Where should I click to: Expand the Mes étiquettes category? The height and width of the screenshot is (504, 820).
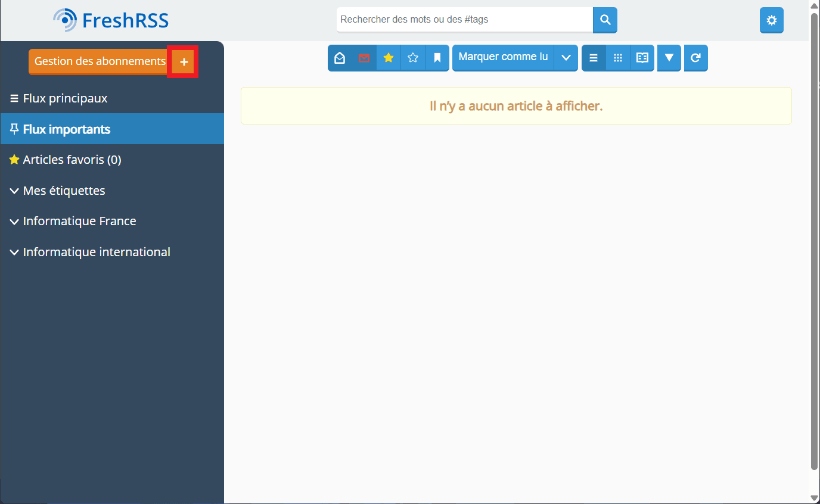coord(14,191)
